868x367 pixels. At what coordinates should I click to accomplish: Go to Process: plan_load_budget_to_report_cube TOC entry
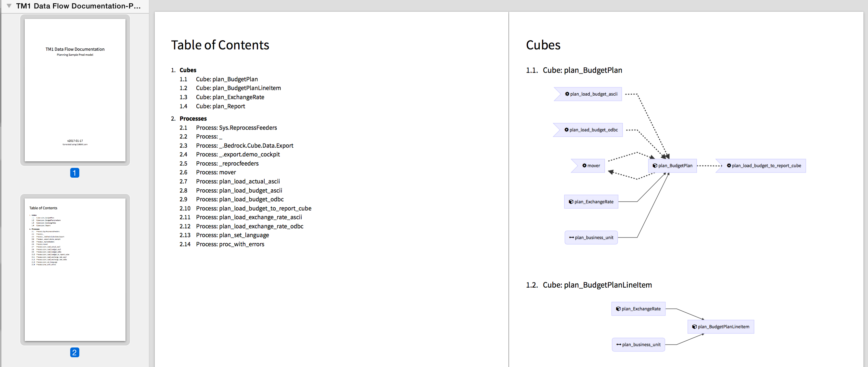pos(253,209)
